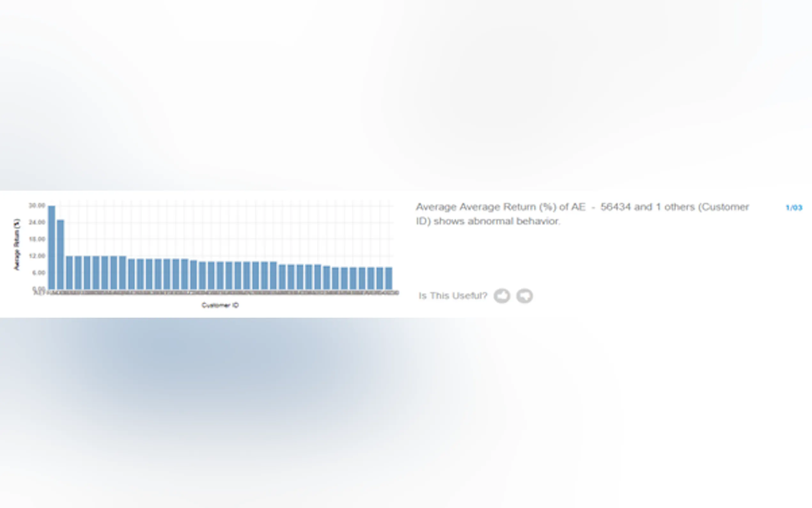Click the second bar from the right

coord(380,278)
